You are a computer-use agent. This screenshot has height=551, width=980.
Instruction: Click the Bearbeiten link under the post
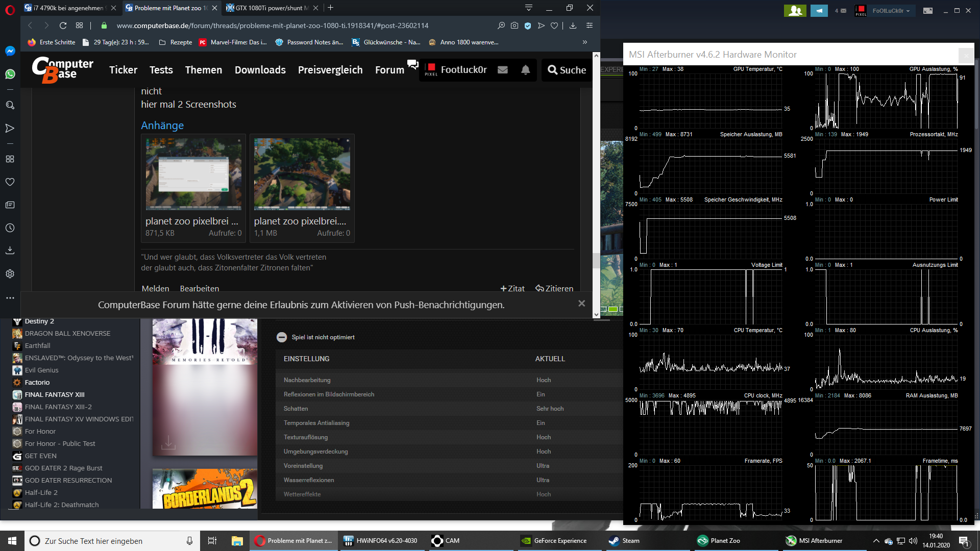coord(199,288)
